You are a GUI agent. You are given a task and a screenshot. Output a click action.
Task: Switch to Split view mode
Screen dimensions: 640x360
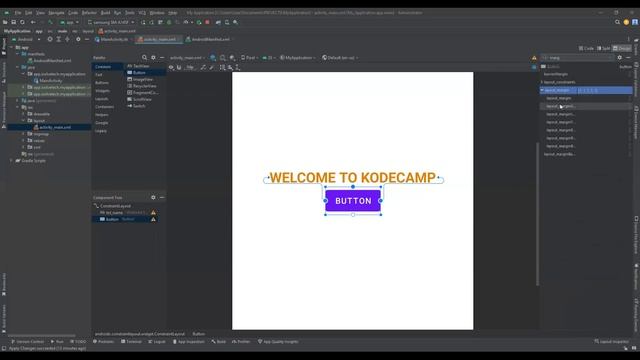603,48
